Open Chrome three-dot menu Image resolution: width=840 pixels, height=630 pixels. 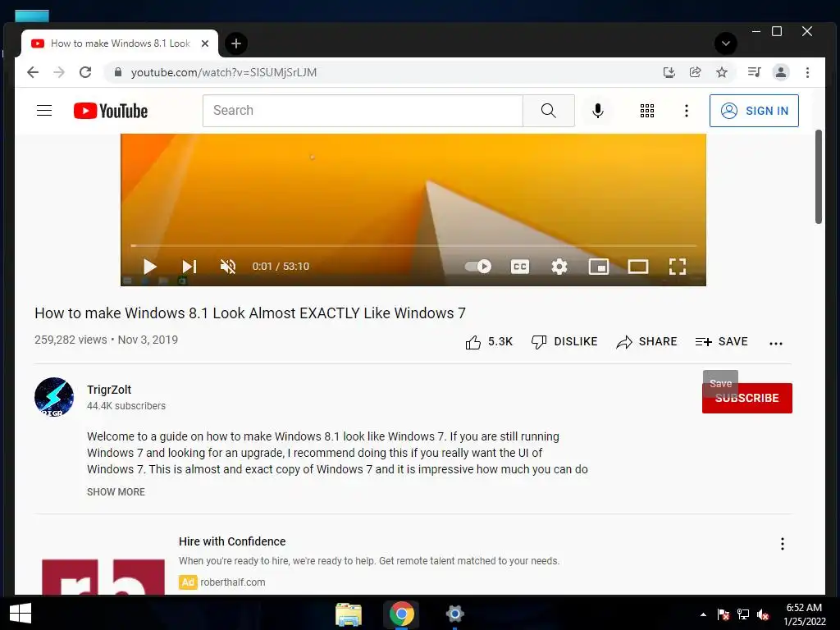807,72
